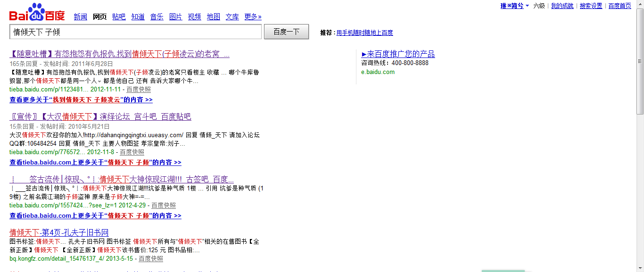644x272 pixels.
Task: Click the 六级 level label
Action: (x=539, y=6)
